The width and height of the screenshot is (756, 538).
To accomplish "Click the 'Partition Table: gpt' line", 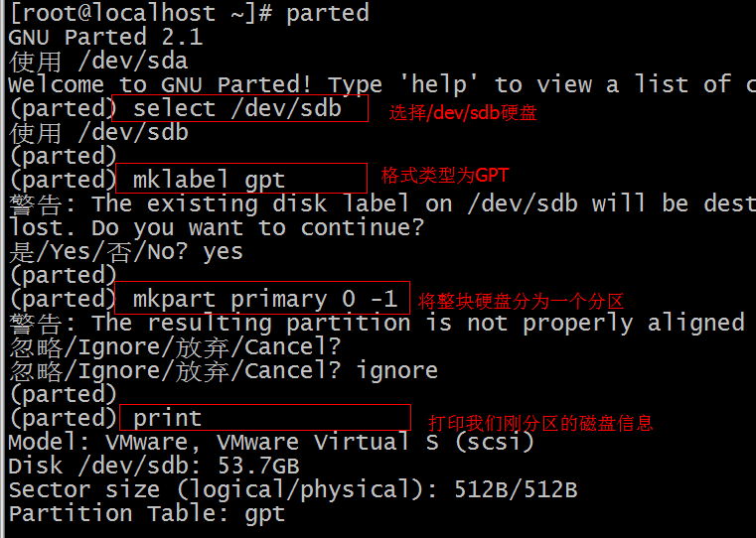I will (147, 513).
